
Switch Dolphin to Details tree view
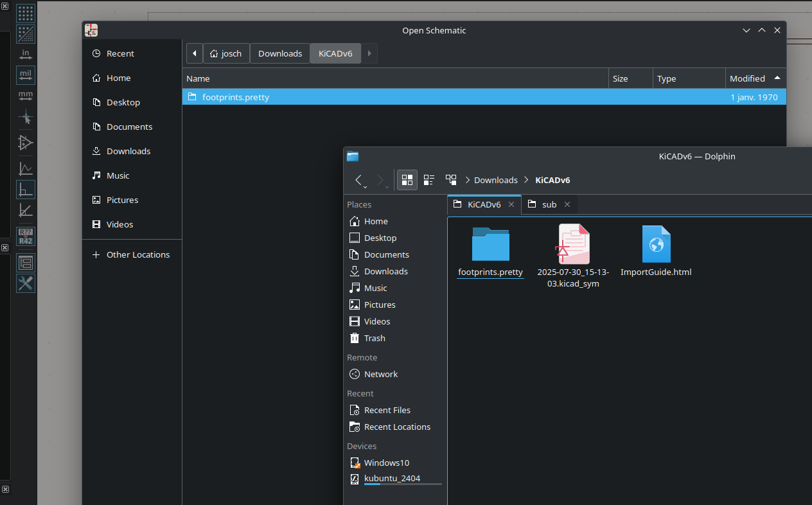451,180
